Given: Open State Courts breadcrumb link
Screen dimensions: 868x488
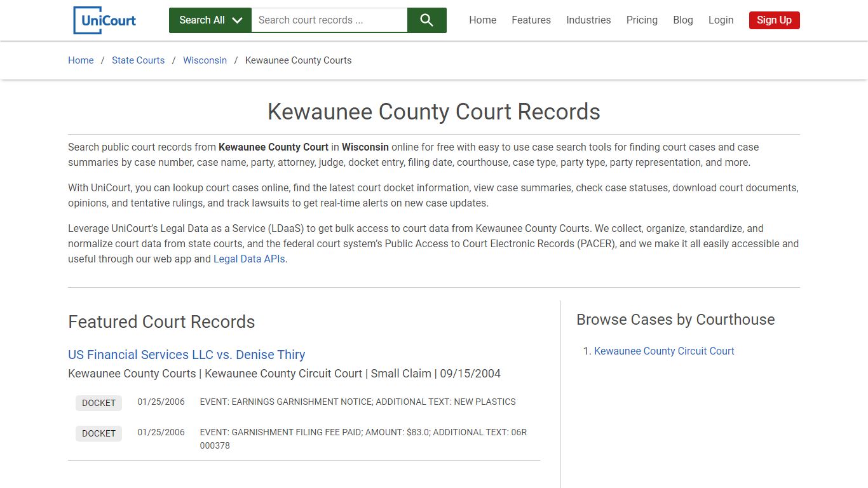Looking at the screenshot, I should point(138,60).
